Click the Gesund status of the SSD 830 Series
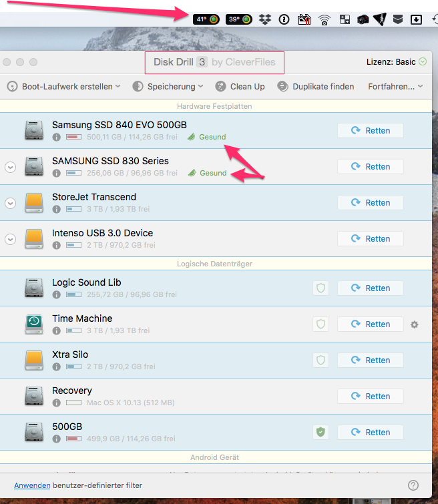This screenshot has height=504, width=438. 207,173
